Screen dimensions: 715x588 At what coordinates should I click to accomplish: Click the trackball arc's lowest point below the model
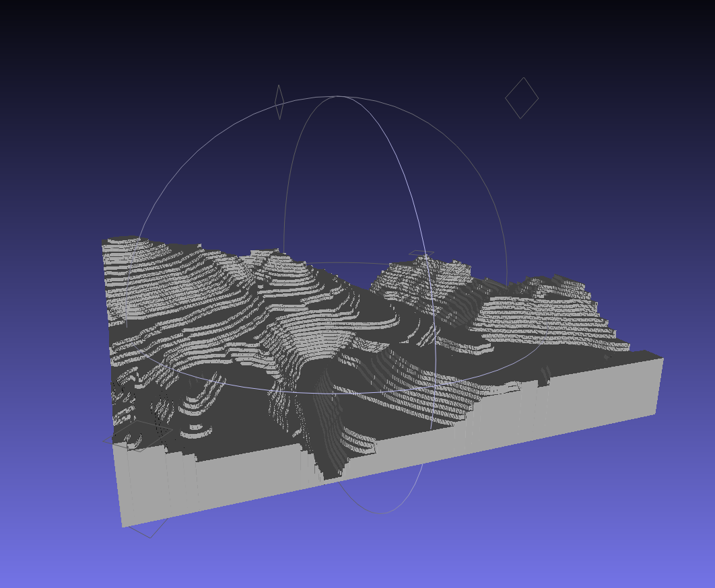379,513
